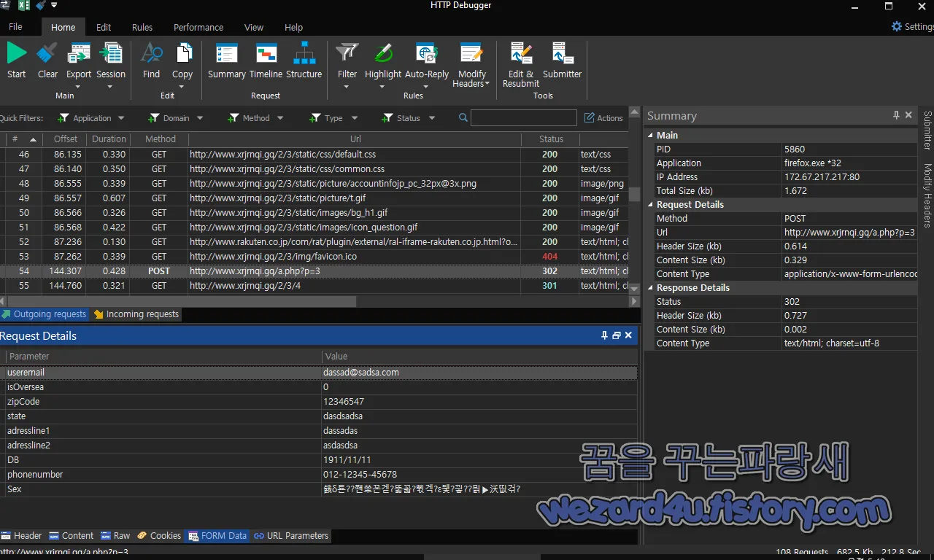Pin the Summary panel

pos(896,115)
